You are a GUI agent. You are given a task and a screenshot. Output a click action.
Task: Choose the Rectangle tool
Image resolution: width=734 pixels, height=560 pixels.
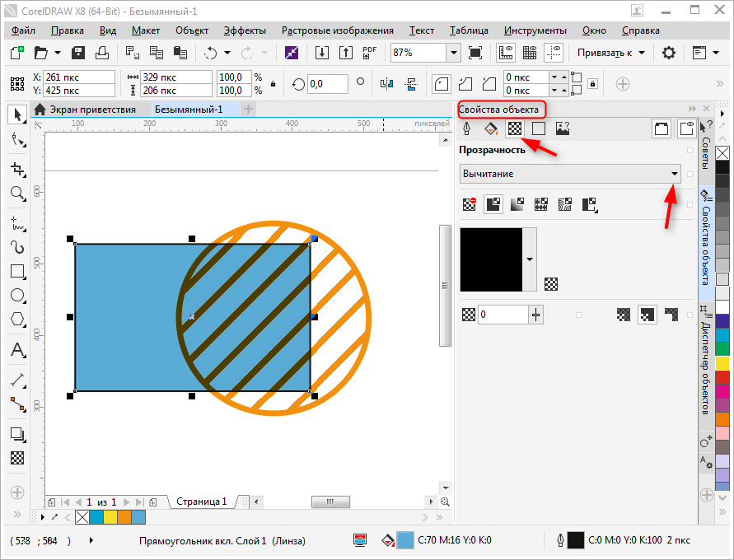pos(17,271)
